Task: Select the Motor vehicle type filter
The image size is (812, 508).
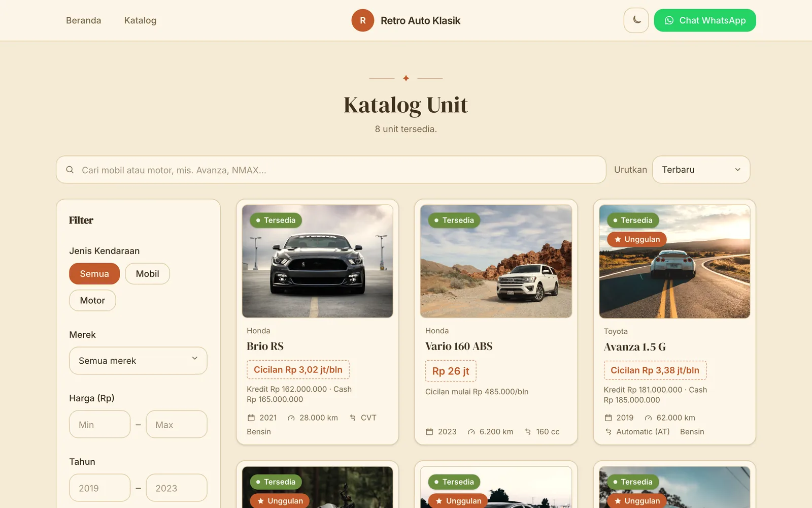Action: coord(92,300)
